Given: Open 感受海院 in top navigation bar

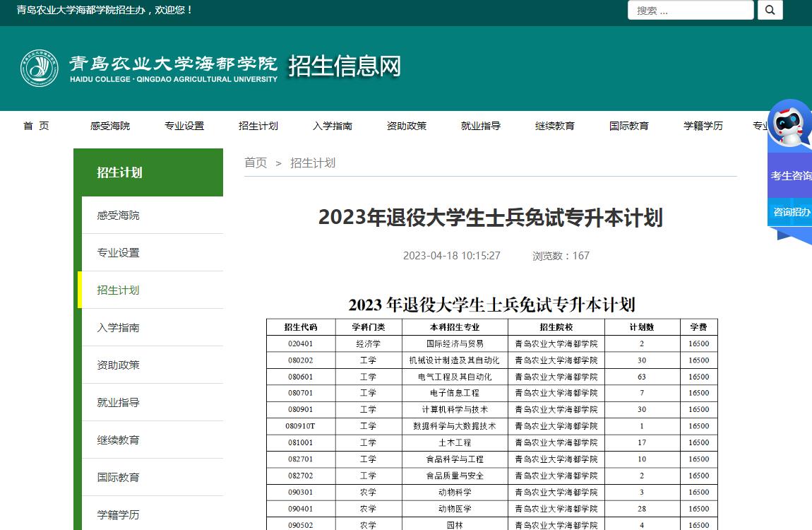Looking at the screenshot, I should click(x=109, y=126).
